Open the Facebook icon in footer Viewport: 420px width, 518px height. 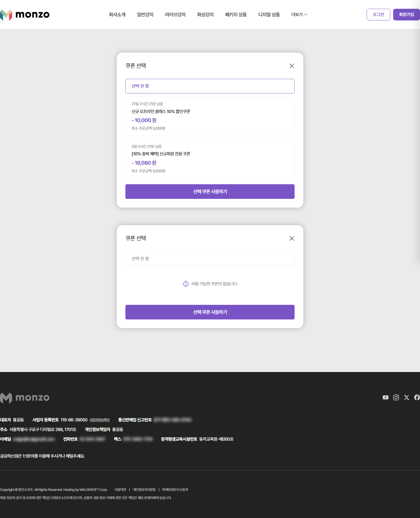(417, 397)
